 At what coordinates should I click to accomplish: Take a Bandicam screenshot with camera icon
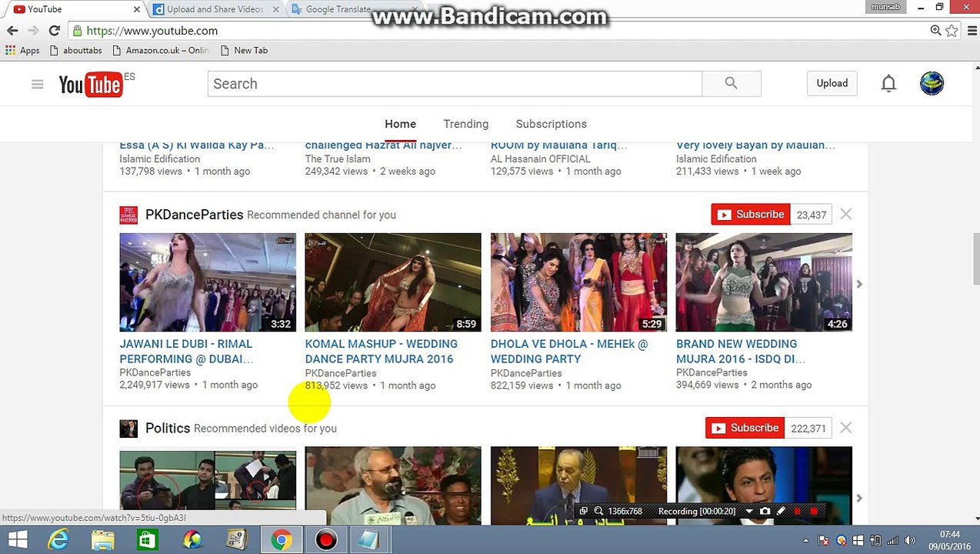(765, 511)
